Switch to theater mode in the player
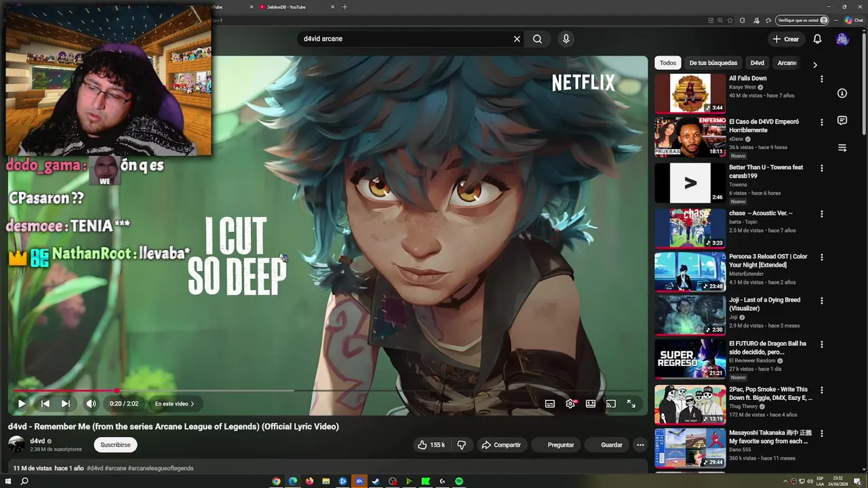The width and height of the screenshot is (868, 488). click(591, 403)
